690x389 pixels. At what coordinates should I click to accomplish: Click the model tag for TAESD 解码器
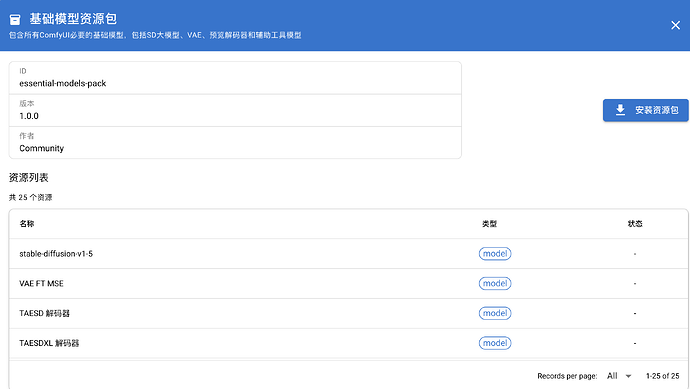(x=495, y=313)
